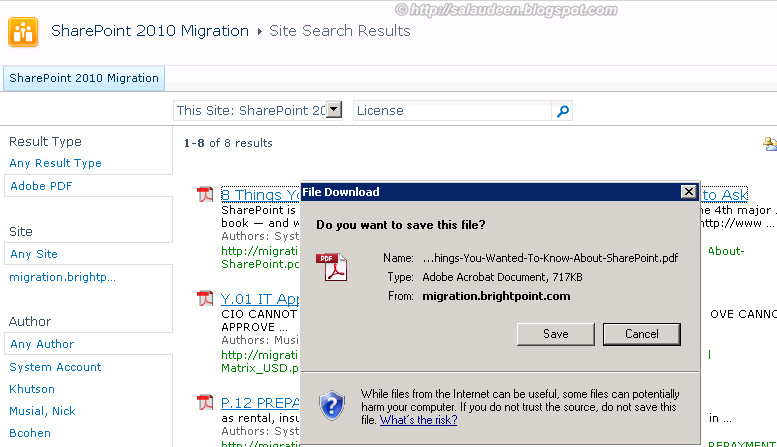Image resolution: width=777 pixels, height=447 pixels.
Task: Click PDF icon beside 'Y.01 IT App' result
Action: (205, 298)
